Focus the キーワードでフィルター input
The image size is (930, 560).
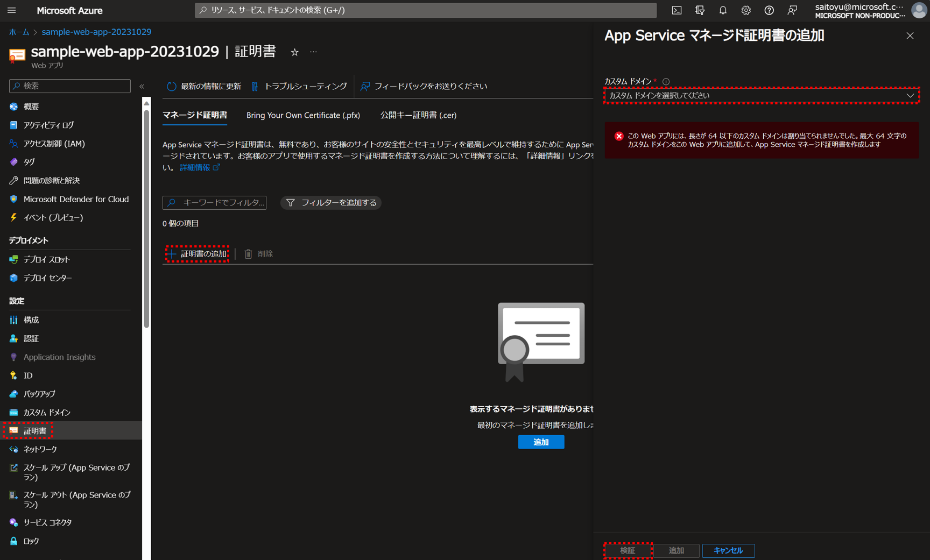click(214, 202)
